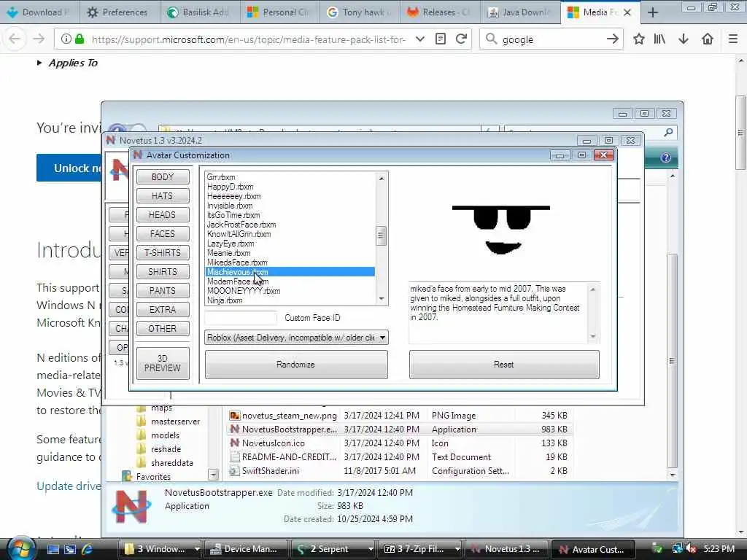Open the PANTS section
The height and width of the screenshot is (560, 747).
pyautogui.click(x=163, y=290)
